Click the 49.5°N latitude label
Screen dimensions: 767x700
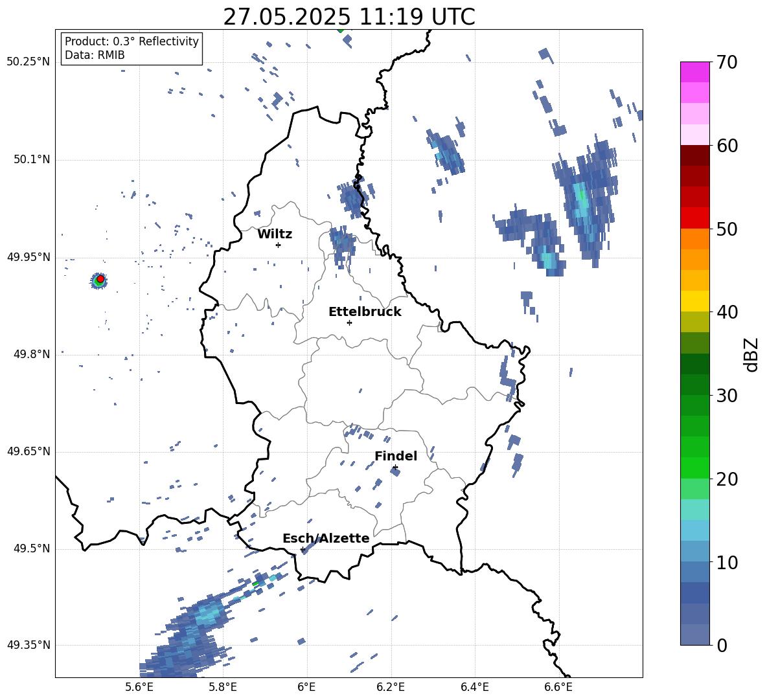32,548
